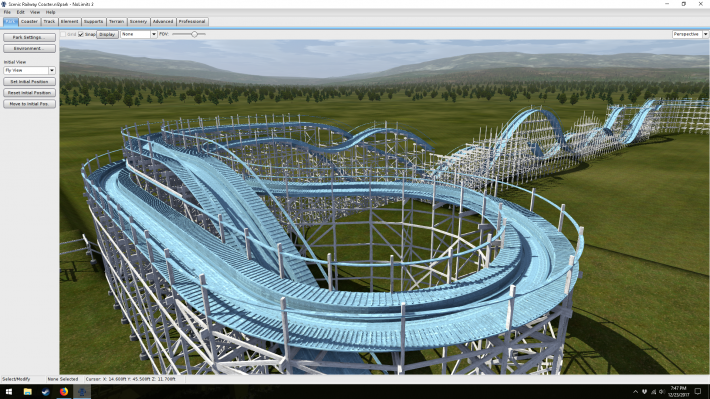Switch to the Coaster tab
This screenshot has height=399, width=710.
point(29,22)
